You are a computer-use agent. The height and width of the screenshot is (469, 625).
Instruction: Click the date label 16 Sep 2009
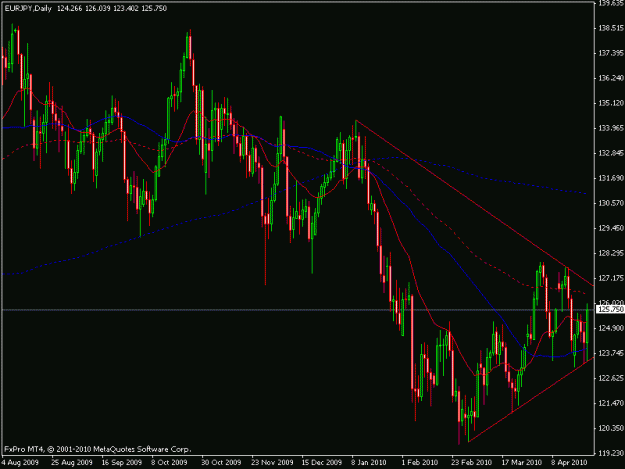coord(122,463)
